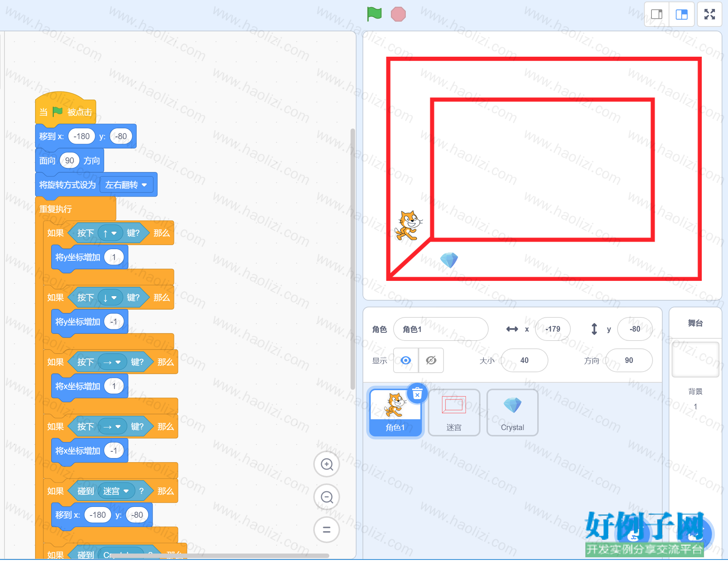Click the 如果 碰到 迷宫 那么 block
Viewport: 728px width, 561px height.
coord(111,491)
